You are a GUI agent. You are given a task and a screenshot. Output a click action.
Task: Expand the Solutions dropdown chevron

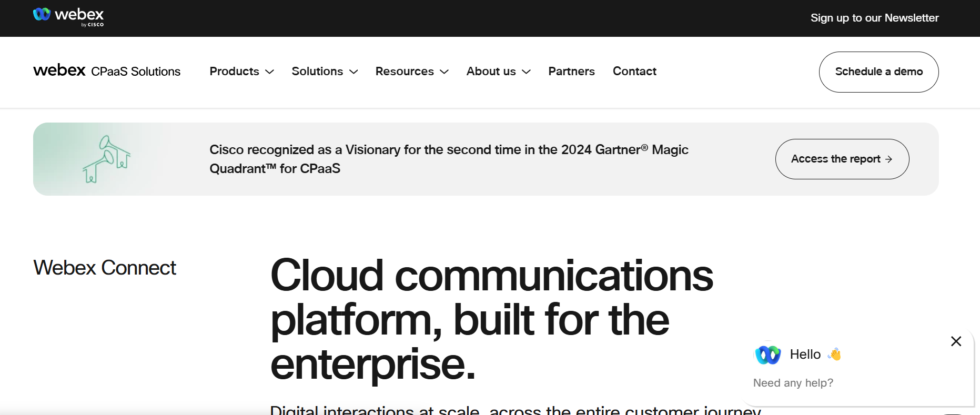pos(353,72)
